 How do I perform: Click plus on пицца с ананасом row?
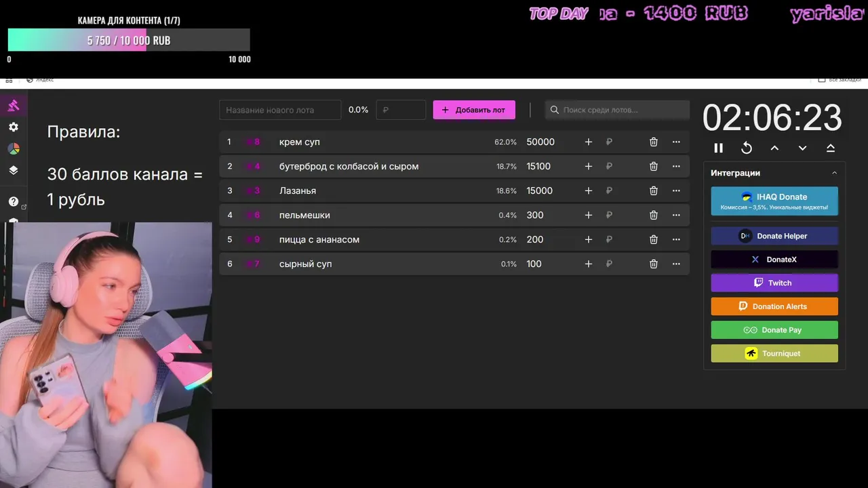coord(589,240)
